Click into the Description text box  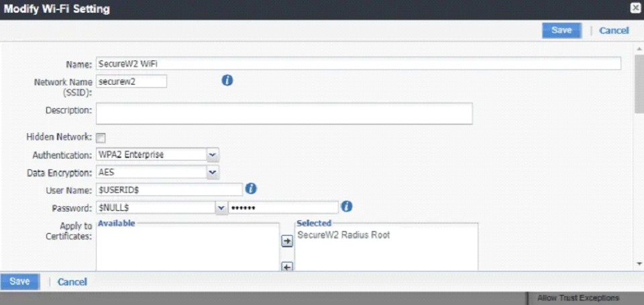coord(284,114)
